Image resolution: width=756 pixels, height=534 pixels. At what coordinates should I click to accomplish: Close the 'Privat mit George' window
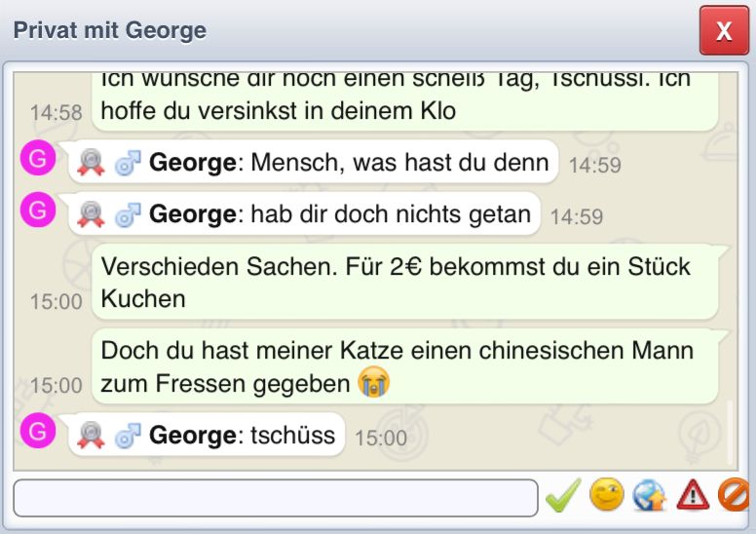724,30
